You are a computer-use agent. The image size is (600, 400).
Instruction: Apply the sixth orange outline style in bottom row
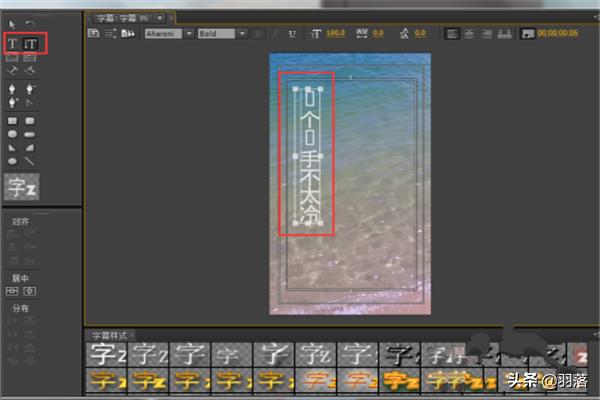click(315, 380)
